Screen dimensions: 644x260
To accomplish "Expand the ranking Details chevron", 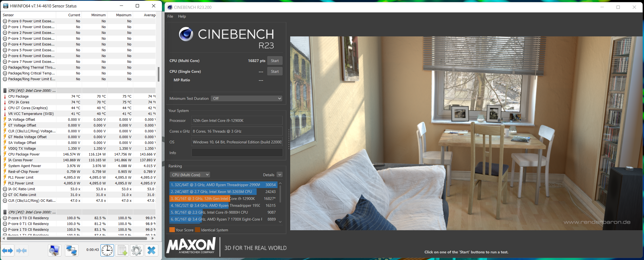I will pos(279,175).
